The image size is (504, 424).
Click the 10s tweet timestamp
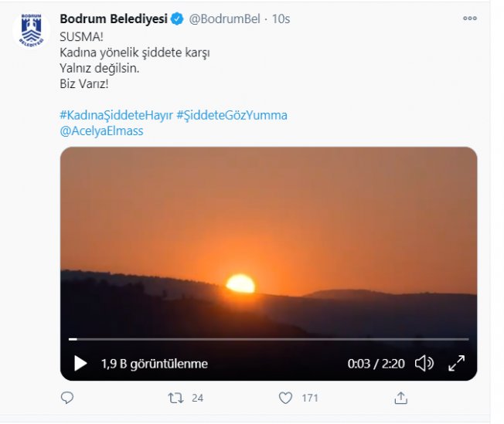pyautogui.click(x=281, y=19)
